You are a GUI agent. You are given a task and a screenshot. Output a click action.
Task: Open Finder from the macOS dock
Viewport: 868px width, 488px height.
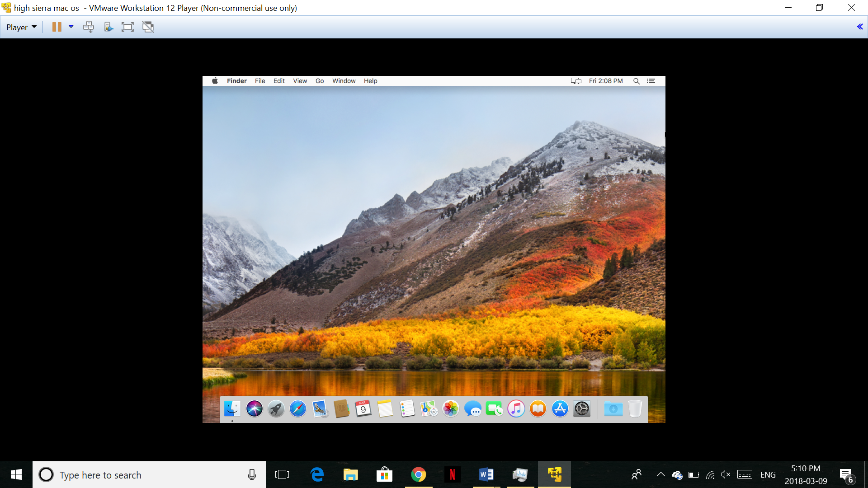(232, 409)
